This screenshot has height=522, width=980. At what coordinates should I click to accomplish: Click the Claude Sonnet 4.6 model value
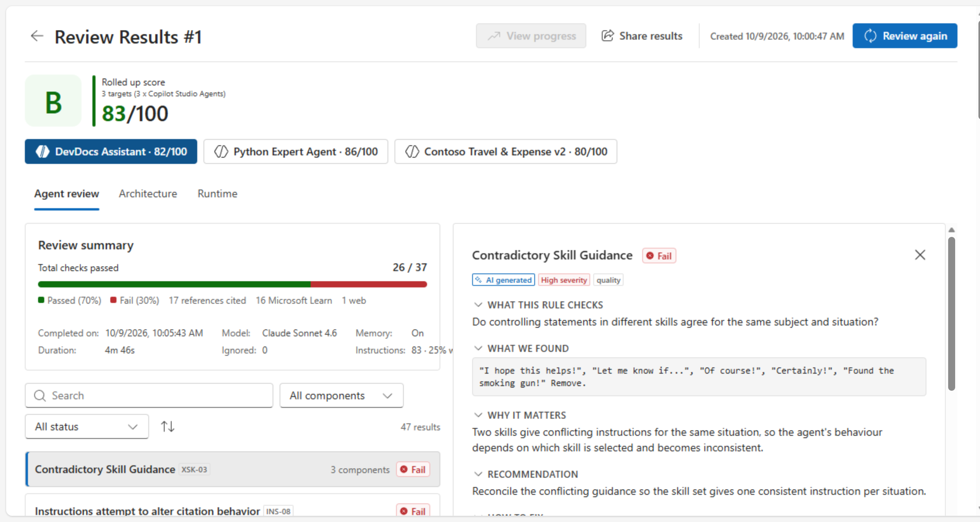click(299, 333)
